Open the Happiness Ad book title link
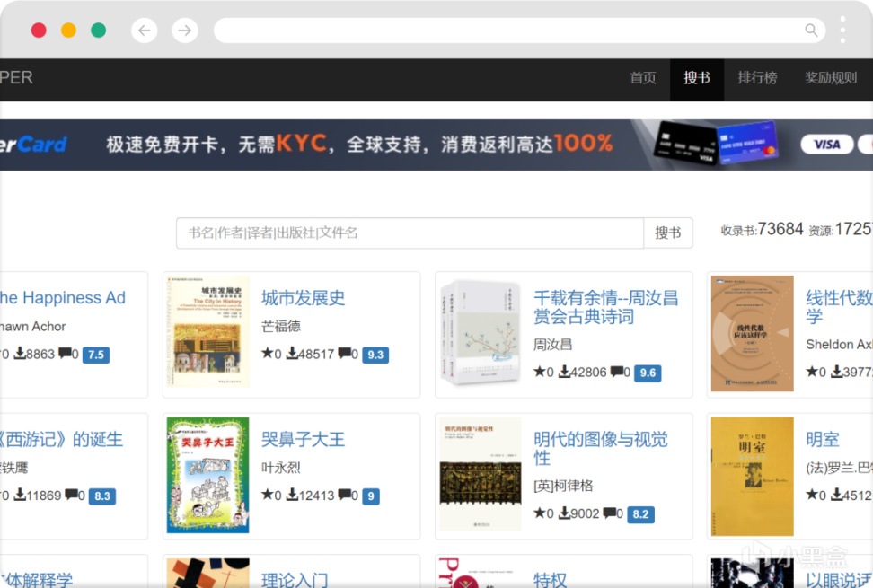 tap(62, 298)
